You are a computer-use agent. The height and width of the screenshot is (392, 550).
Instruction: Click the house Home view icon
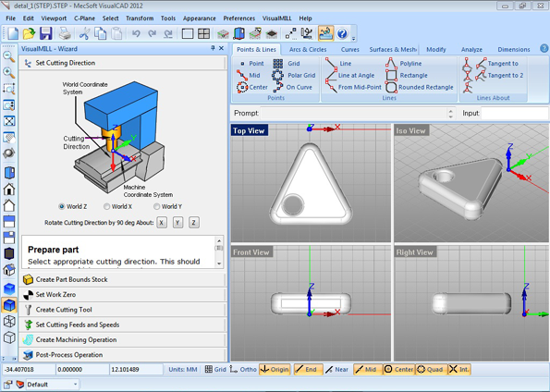click(8, 190)
